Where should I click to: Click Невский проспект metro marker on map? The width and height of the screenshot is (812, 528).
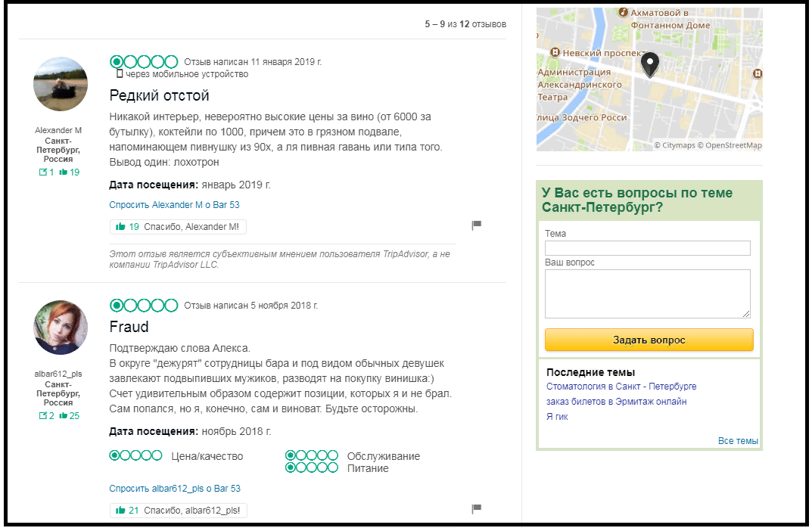click(555, 52)
